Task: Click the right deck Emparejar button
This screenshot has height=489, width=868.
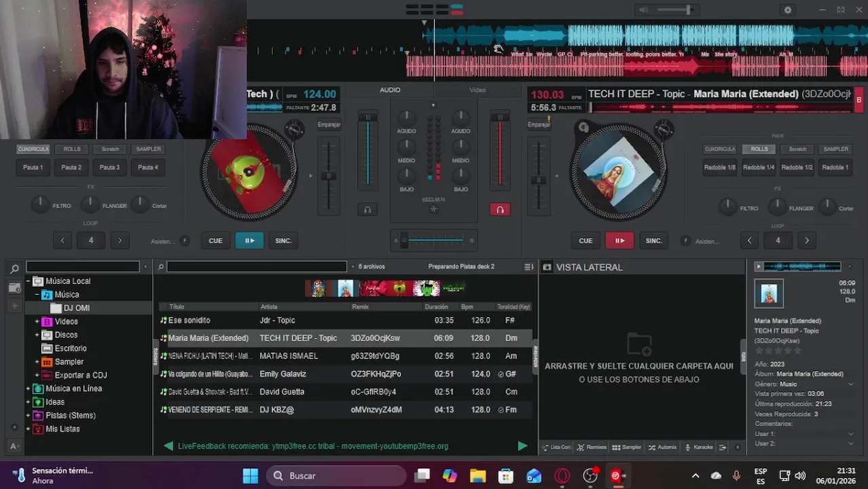Action: [539, 124]
